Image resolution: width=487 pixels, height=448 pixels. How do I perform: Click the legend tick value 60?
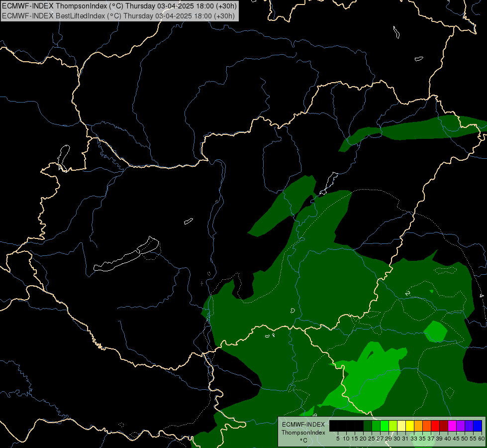pos(482,439)
